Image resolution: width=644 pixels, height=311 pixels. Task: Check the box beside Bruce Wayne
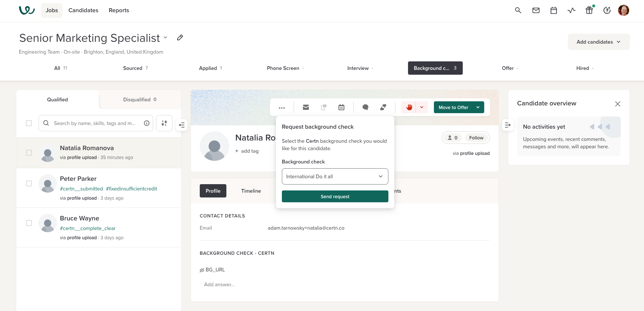coord(29,223)
